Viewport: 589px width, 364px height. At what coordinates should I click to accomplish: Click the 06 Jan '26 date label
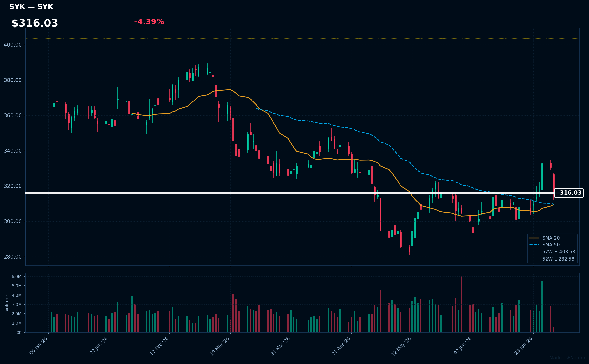click(39, 345)
